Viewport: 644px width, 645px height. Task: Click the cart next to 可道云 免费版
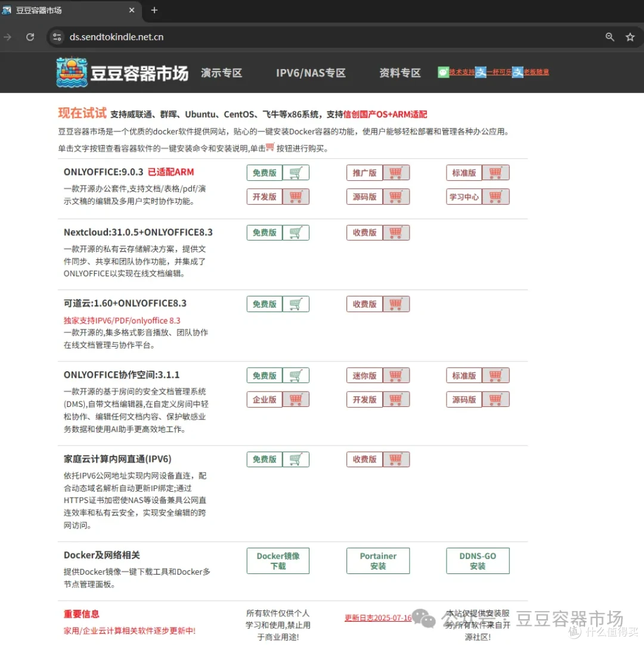click(x=296, y=304)
